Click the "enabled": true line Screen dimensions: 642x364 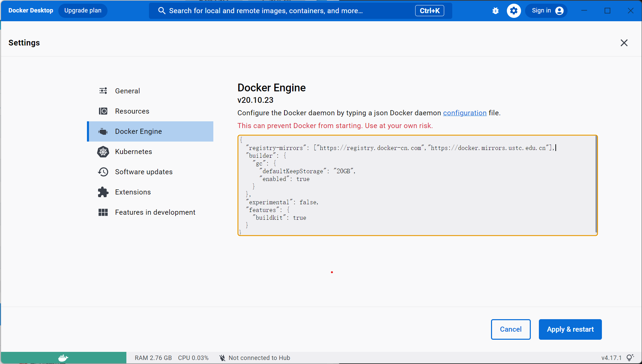pos(284,179)
